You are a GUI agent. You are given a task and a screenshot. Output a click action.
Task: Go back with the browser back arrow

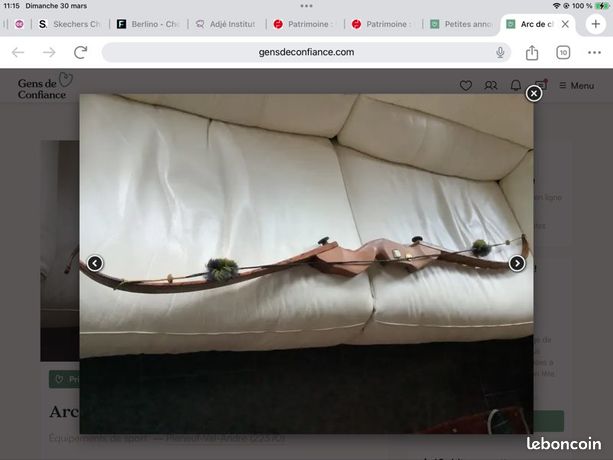click(18, 52)
